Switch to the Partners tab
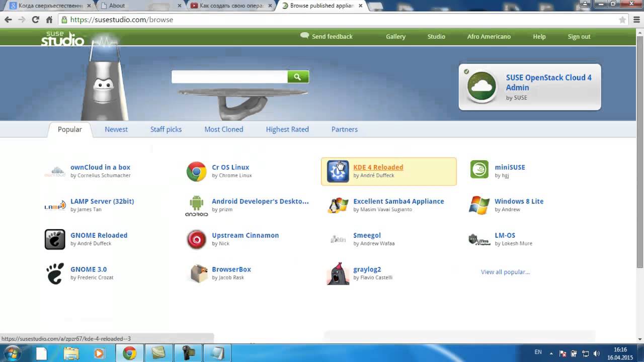The image size is (644, 362). click(345, 129)
